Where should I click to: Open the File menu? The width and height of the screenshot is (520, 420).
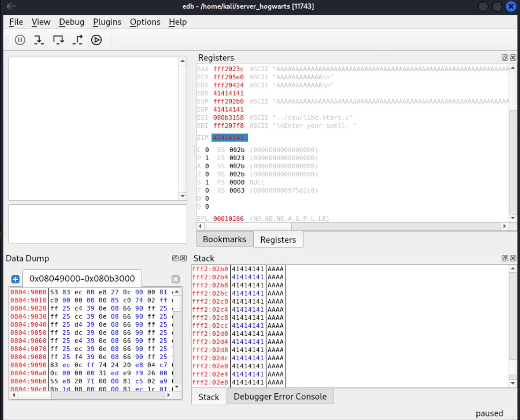(x=16, y=22)
